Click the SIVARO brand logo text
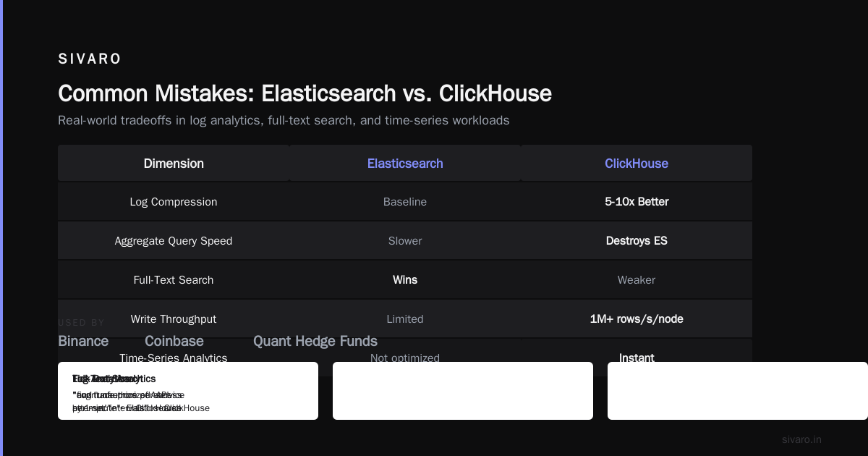The image size is (868, 456). click(x=90, y=59)
